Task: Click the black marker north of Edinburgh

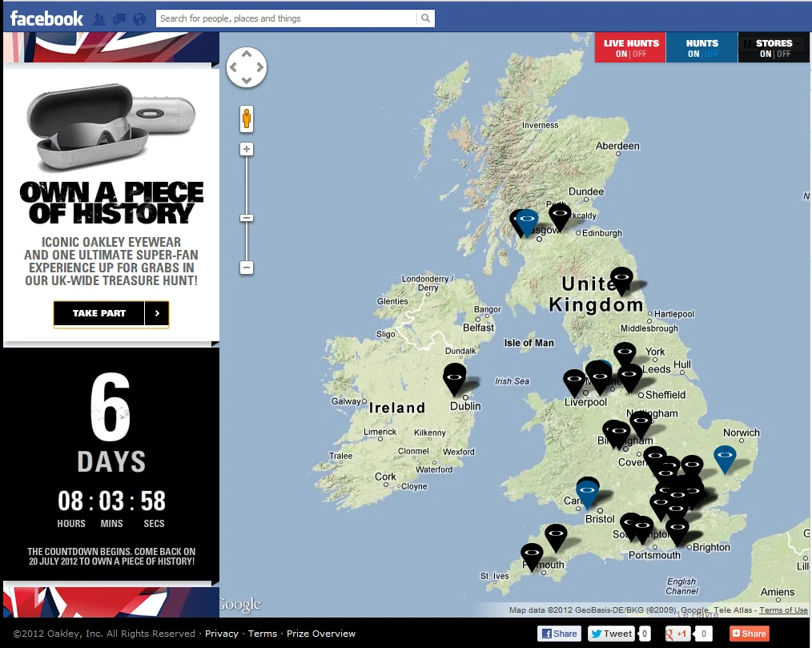Action: point(559,216)
